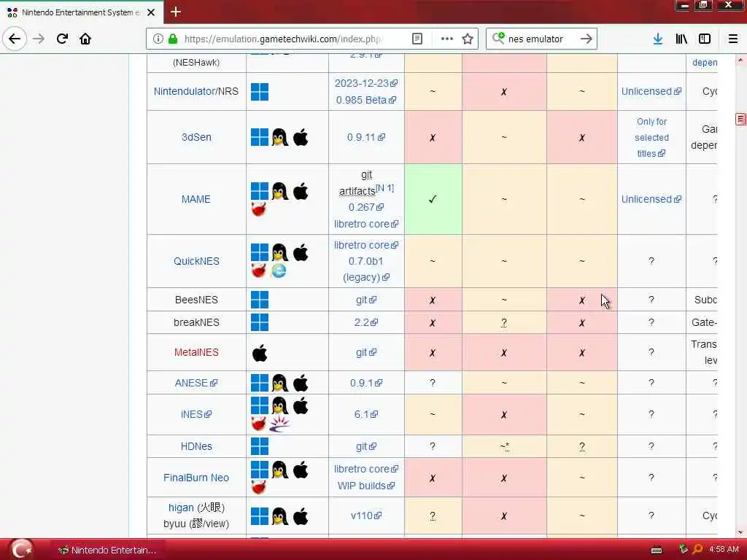
Task: Open the taskbar Start button
Action: point(21,550)
